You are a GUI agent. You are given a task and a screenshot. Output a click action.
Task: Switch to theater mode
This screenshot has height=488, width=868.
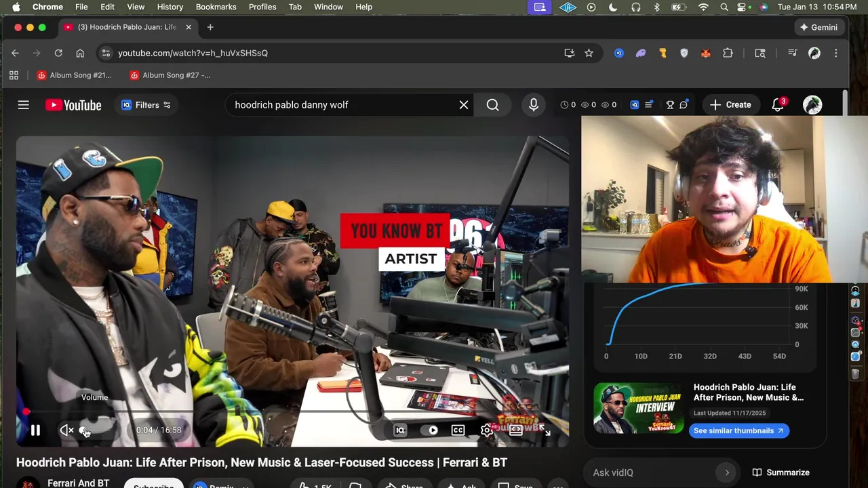click(516, 430)
